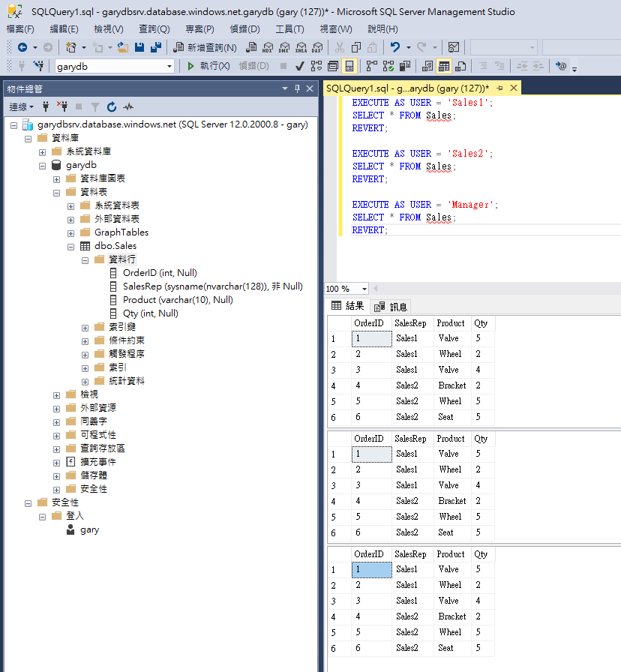Click the toolbar overflow options arrow
This screenshot has height=672, width=621.
coord(574,67)
